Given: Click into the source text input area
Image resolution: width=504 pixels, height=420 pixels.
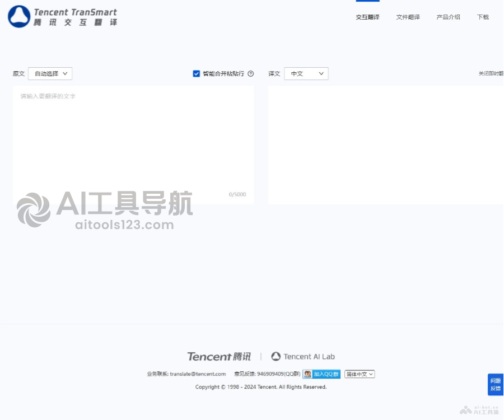Looking at the screenshot, I should point(133,144).
